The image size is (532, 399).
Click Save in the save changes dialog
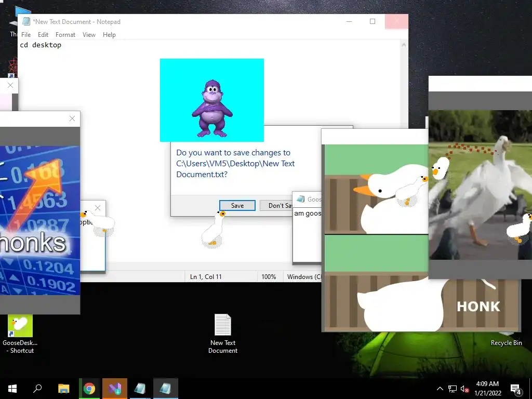tap(237, 205)
